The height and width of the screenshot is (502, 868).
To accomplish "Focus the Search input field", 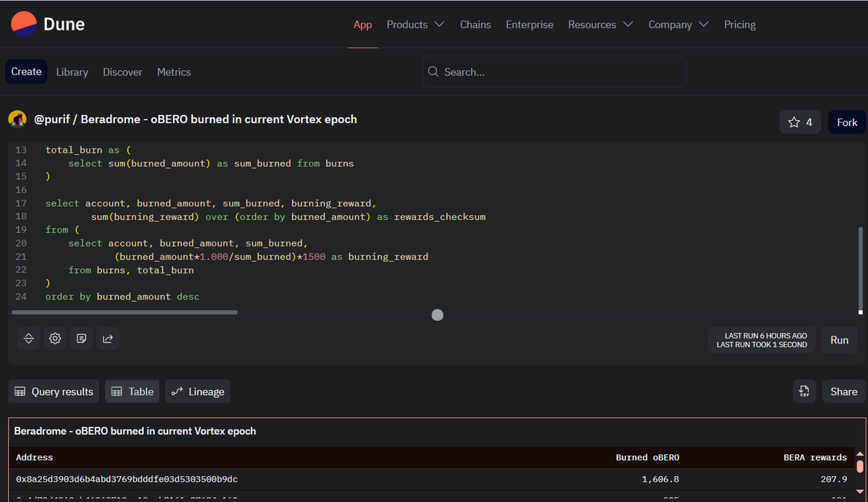I will click(555, 72).
